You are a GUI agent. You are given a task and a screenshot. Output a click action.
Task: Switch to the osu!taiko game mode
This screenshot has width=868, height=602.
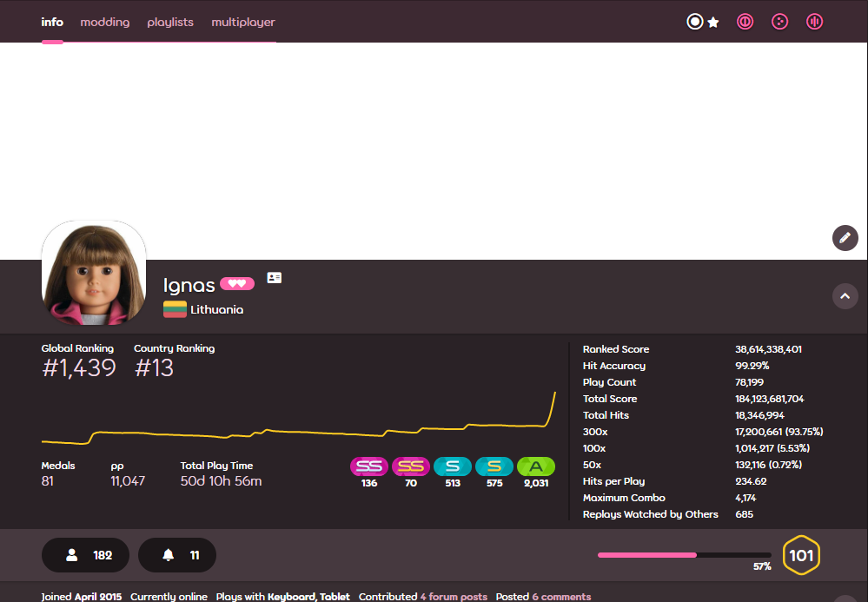(745, 22)
